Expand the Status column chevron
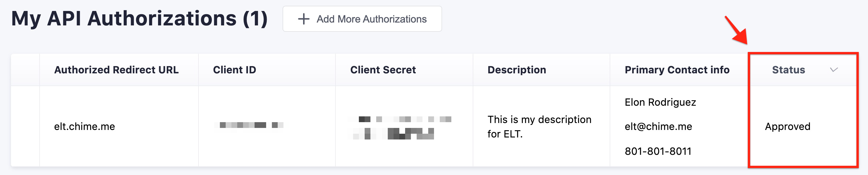868x175 pixels. coord(834,70)
